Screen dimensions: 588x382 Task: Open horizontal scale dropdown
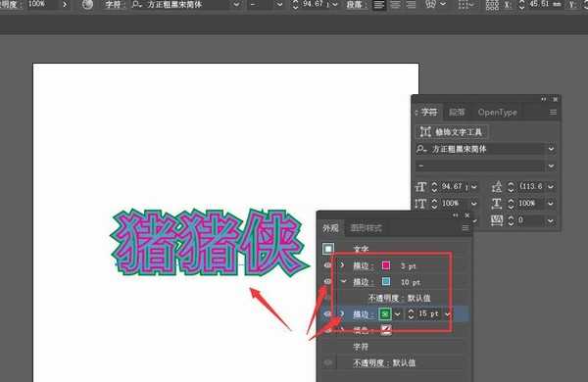(x=551, y=204)
